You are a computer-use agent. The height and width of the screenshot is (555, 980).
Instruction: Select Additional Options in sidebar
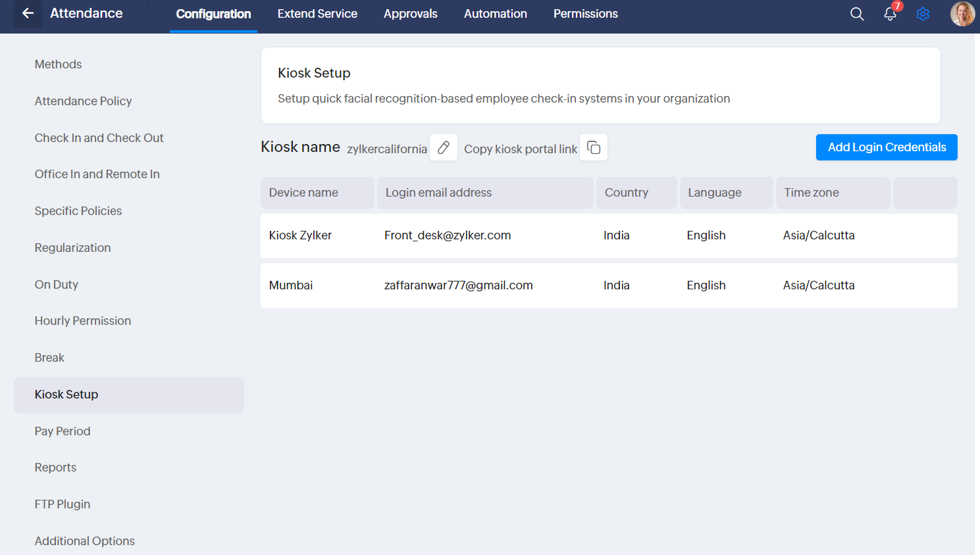point(85,541)
